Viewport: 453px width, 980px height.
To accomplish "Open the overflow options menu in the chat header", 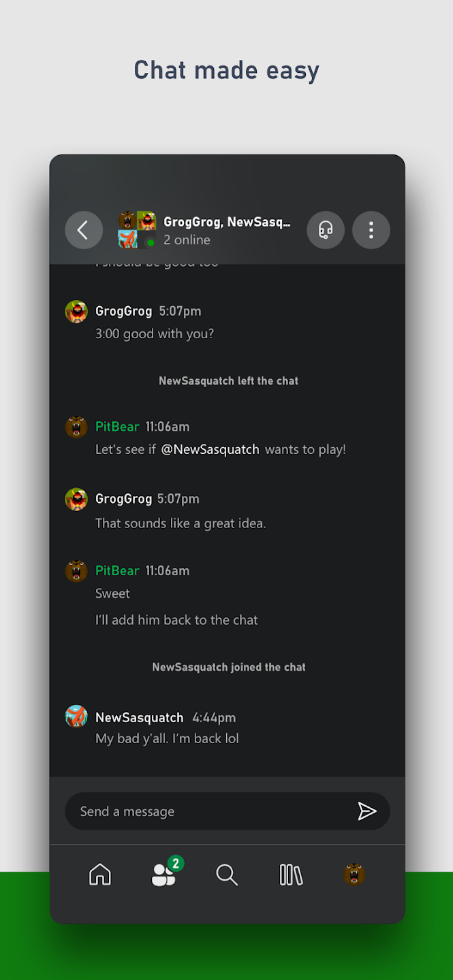I will [371, 230].
